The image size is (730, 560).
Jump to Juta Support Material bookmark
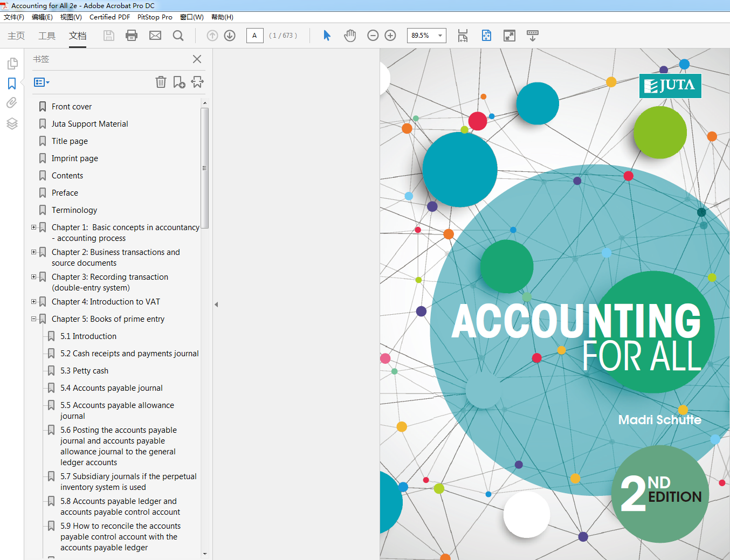point(89,124)
